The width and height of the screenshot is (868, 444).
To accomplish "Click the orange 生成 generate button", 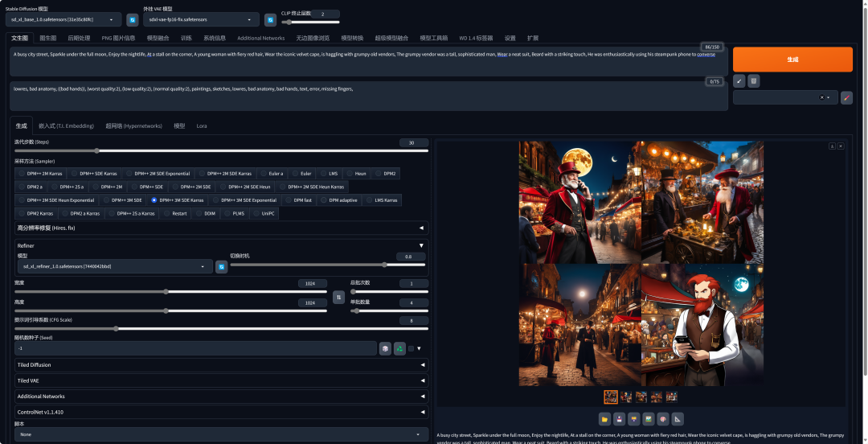I will tap(792, 60).
